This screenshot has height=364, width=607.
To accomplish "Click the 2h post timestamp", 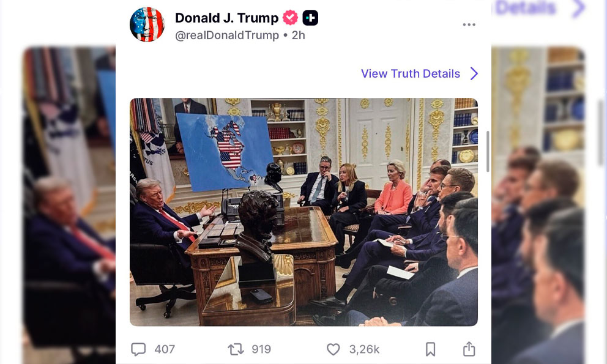I will [x=298, y=35].
